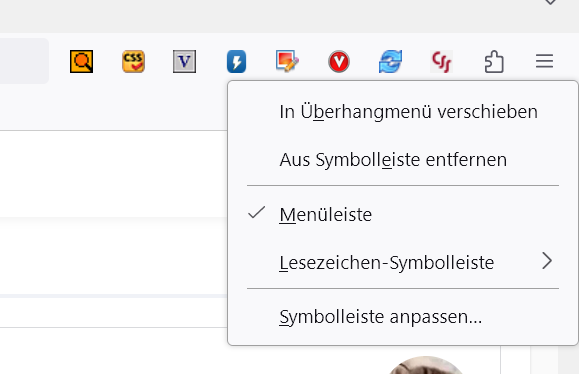This screenshot has width=579, height=374.
Task: Open the list-all-tabs chevron at top
Action: pyautogui.click(x=550, y=2)
